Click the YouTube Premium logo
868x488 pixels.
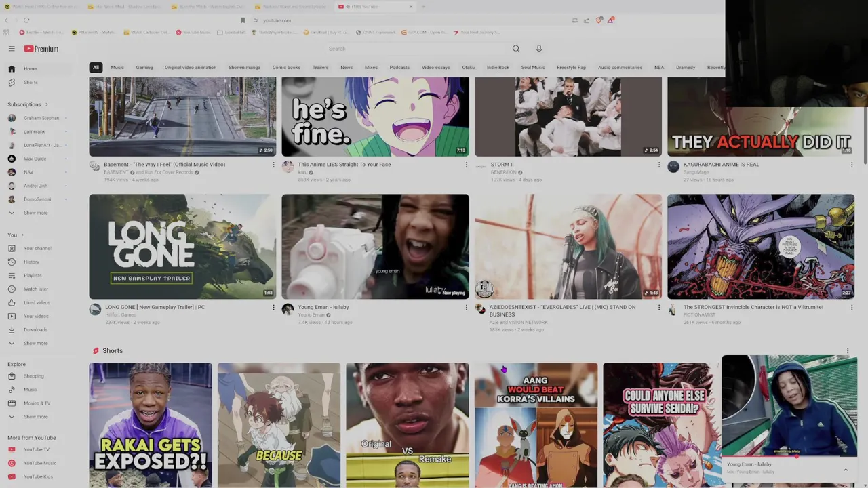point(41,49)
